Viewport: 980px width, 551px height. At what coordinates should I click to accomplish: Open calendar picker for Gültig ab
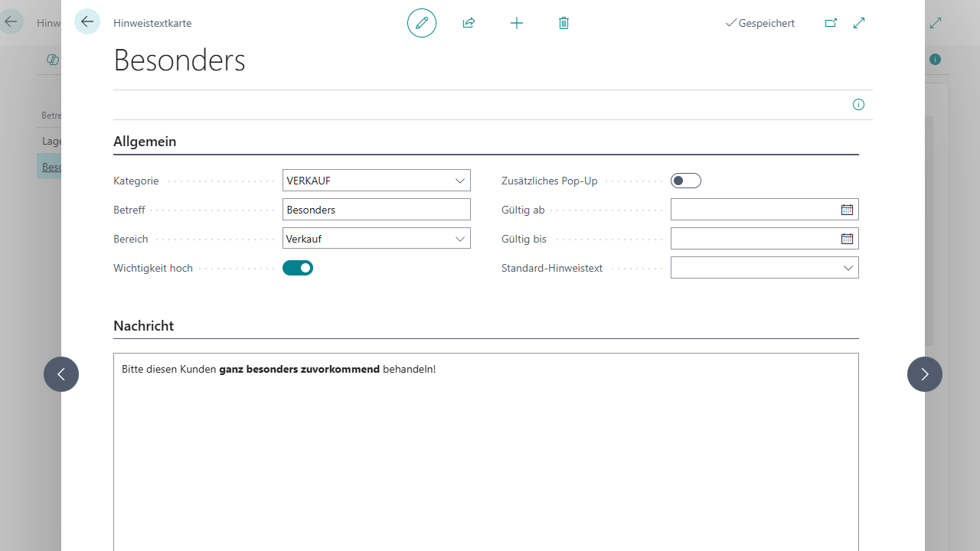point(847,210)
